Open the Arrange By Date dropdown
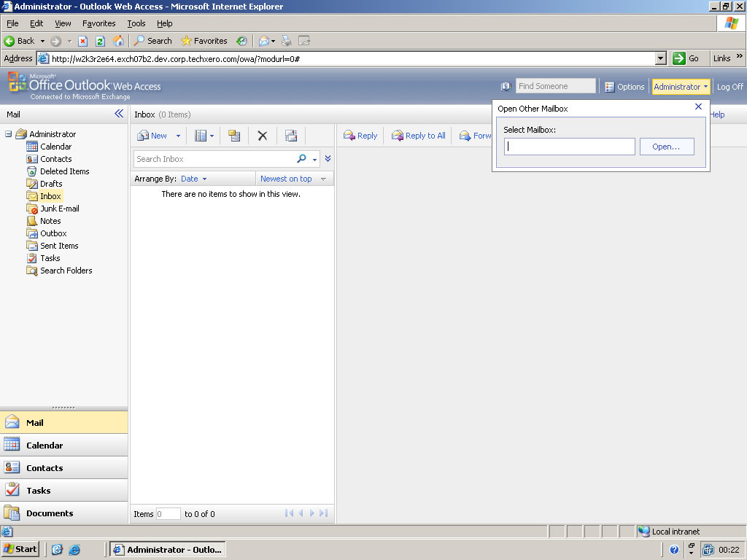 (x=193, y=179)
